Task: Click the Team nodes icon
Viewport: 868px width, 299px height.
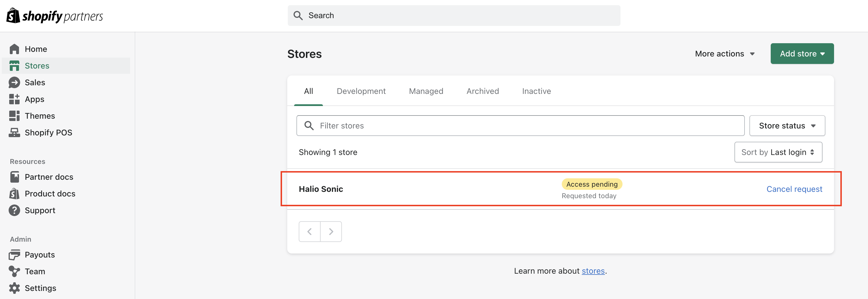Action: [x=14, y=271]
